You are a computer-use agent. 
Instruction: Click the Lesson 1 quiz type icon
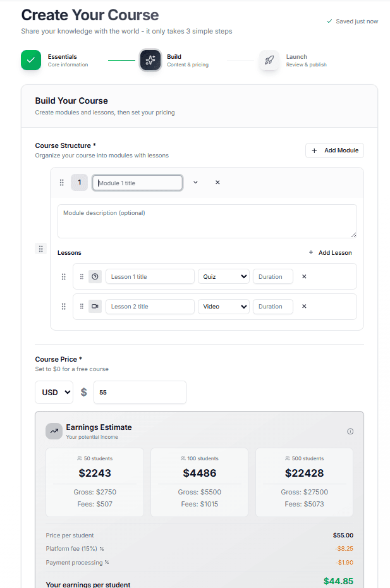tap(95, 276)
